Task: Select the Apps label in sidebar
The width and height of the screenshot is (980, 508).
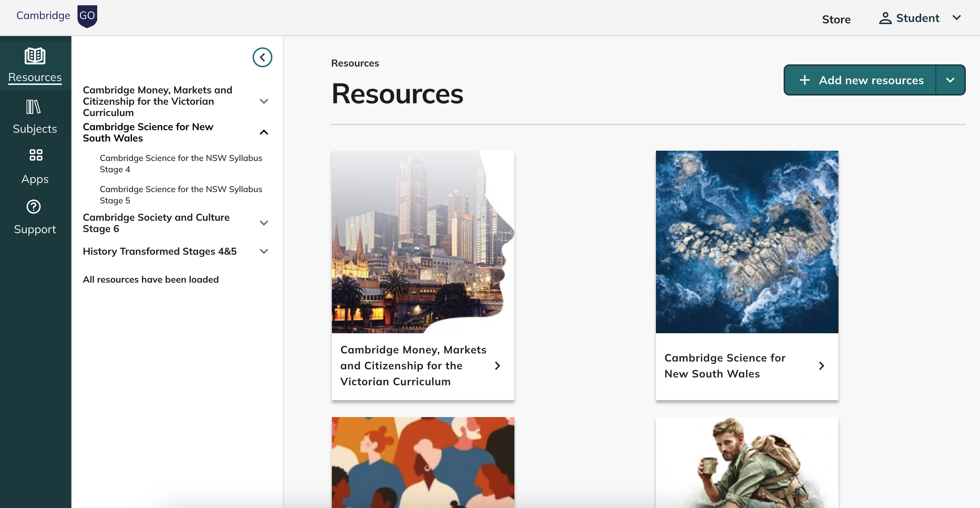Action: (x=35, y=179)
